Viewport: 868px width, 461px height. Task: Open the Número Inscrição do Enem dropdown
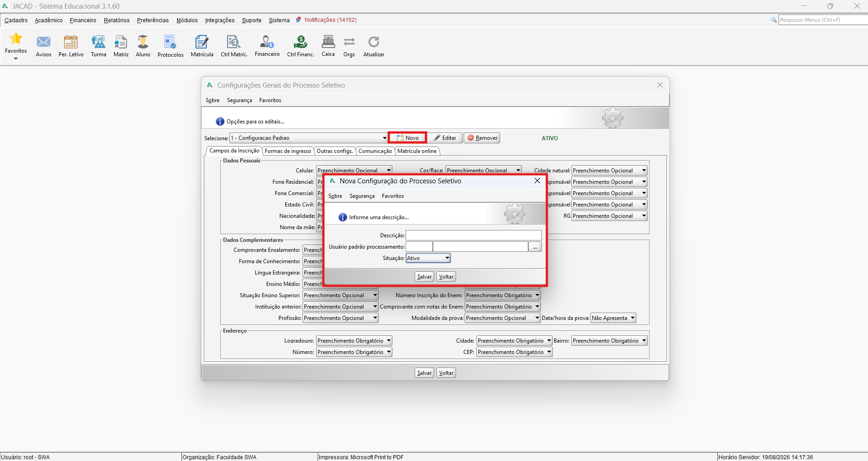tap(502, 295)
